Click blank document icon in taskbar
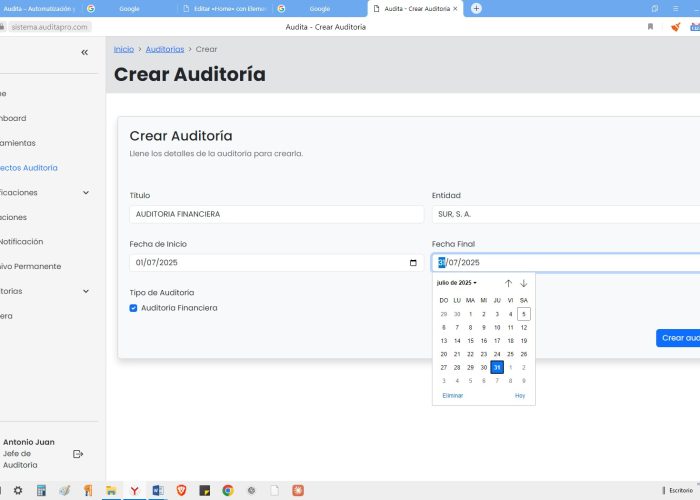 [x=275, y=491]
